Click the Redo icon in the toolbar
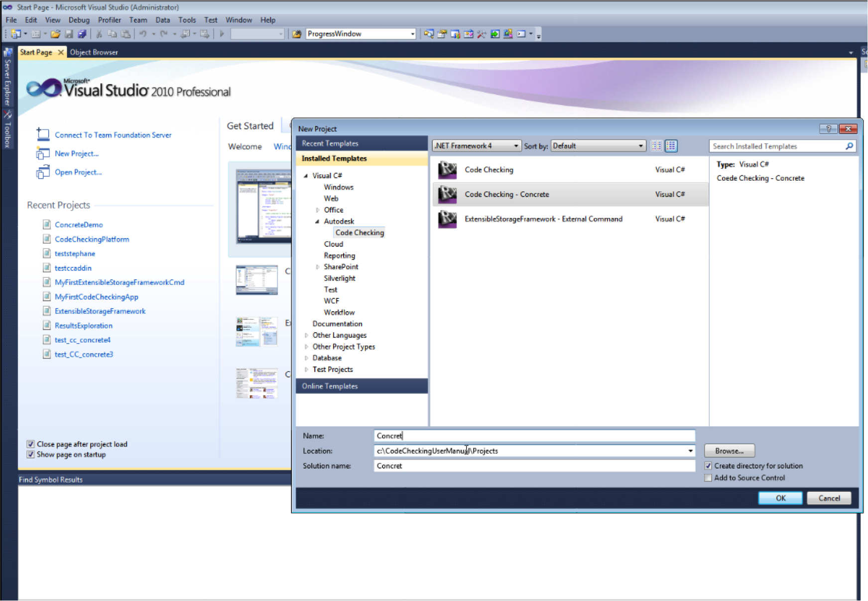 pyautogui.click(x=162, y=33)
